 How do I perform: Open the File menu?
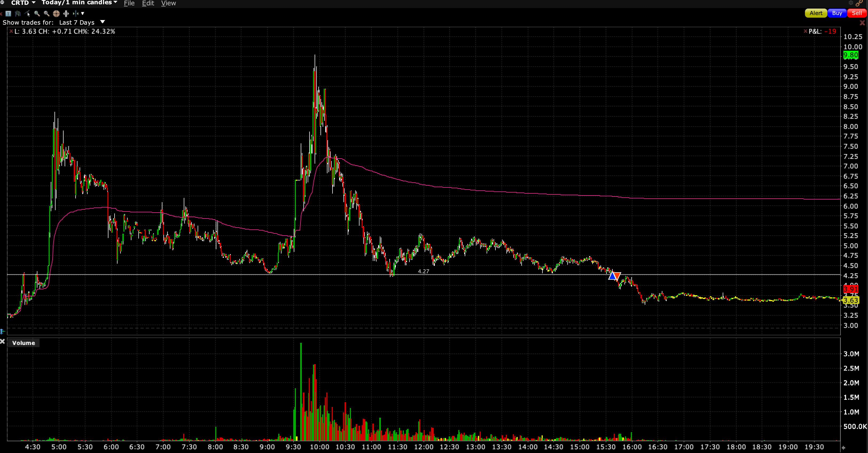(x=129, y=3)
